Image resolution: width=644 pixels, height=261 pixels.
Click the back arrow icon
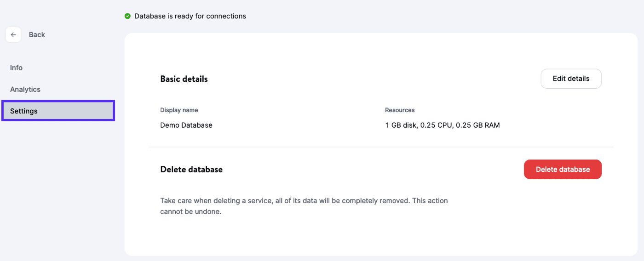point(13,35)
